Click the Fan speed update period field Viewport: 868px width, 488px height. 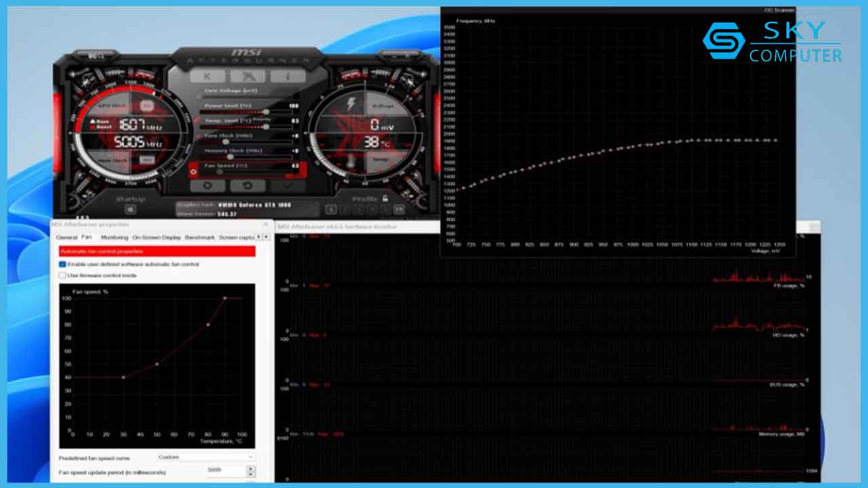coord(226,471)
